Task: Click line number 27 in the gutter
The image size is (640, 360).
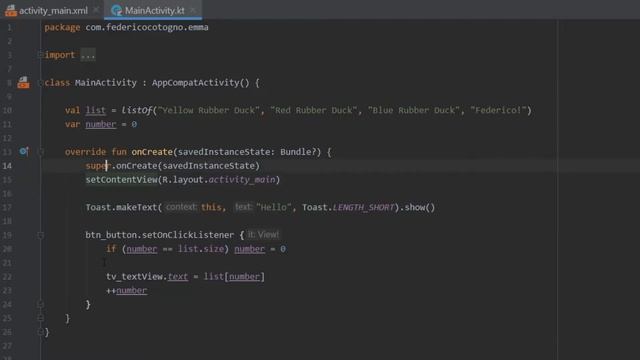Action: [x=7, y=346]
